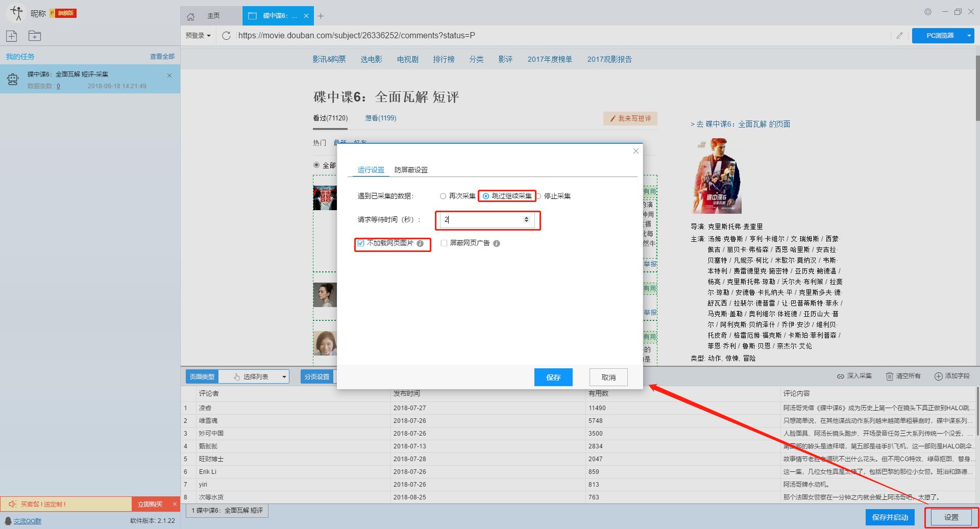Click info icon beside 不加载网页图片
This screenshot has height=529, width=980.
tap(420, 243)
